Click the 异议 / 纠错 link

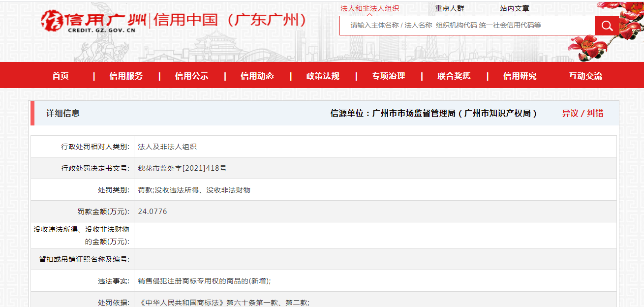583,113
